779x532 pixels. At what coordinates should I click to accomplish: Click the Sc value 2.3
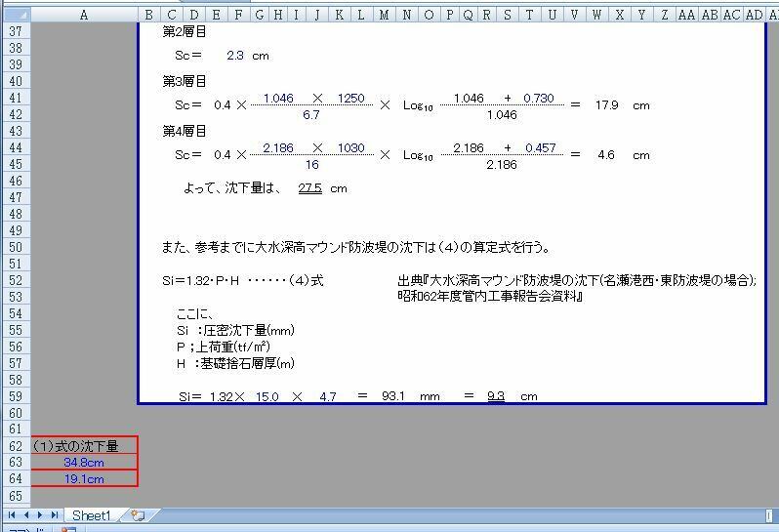click(x=235, y=55)
